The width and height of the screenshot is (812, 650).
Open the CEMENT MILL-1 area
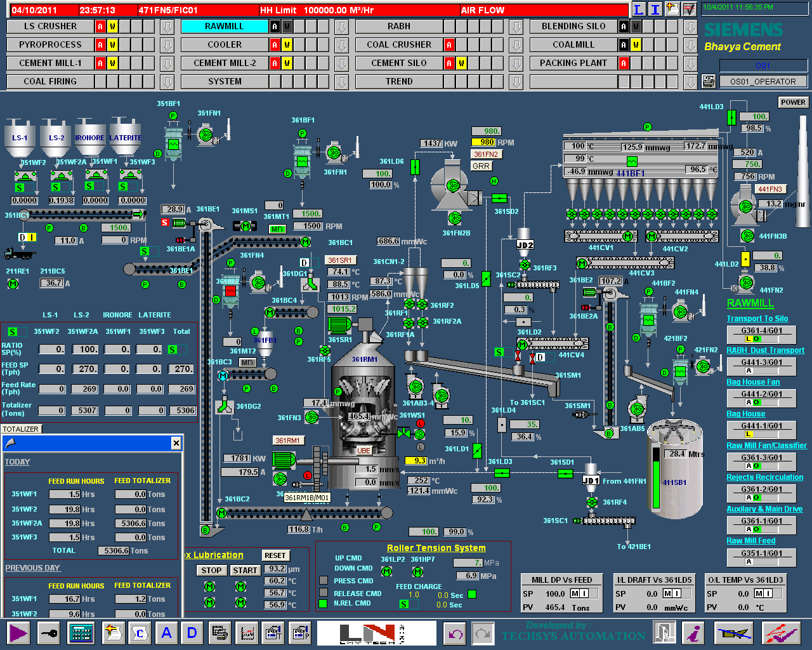click(x=50, y=63)
